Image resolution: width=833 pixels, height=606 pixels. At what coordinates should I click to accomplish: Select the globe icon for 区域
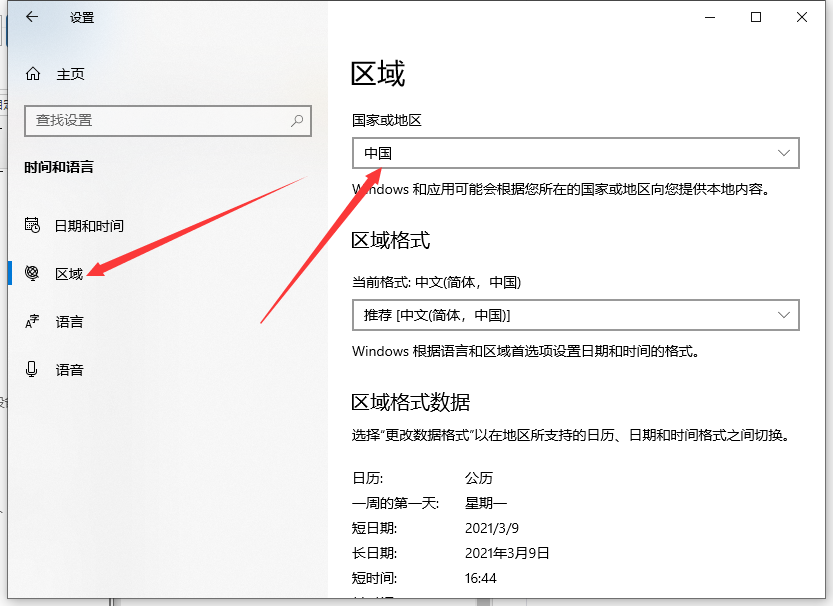tap(32, 273)
